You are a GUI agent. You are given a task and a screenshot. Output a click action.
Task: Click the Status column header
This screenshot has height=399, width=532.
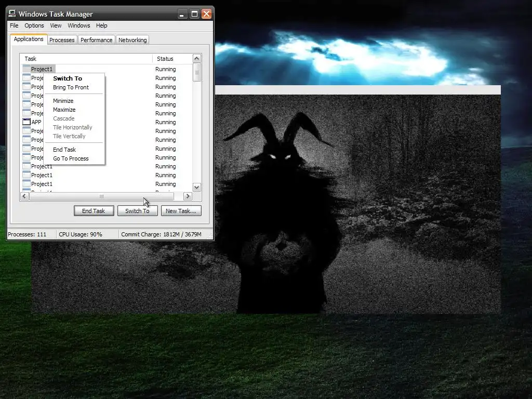coord(172,59)
